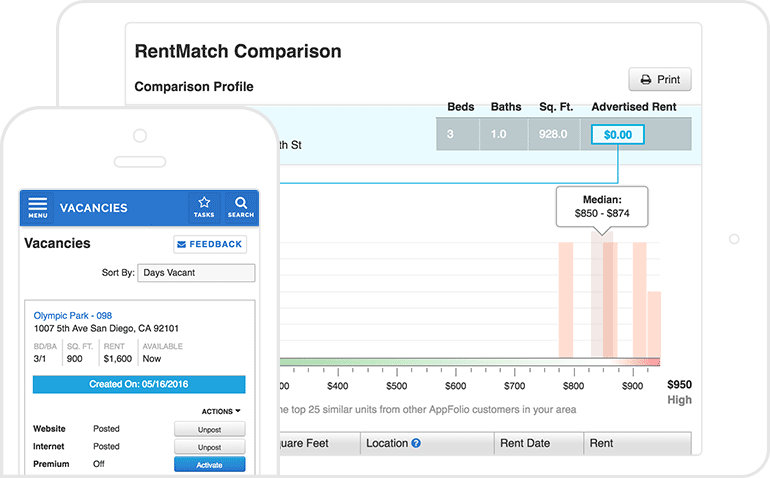The height and width of the screenshot is (478, 770).
Task: Activate the Premium listing
Action: pos(209,465)
